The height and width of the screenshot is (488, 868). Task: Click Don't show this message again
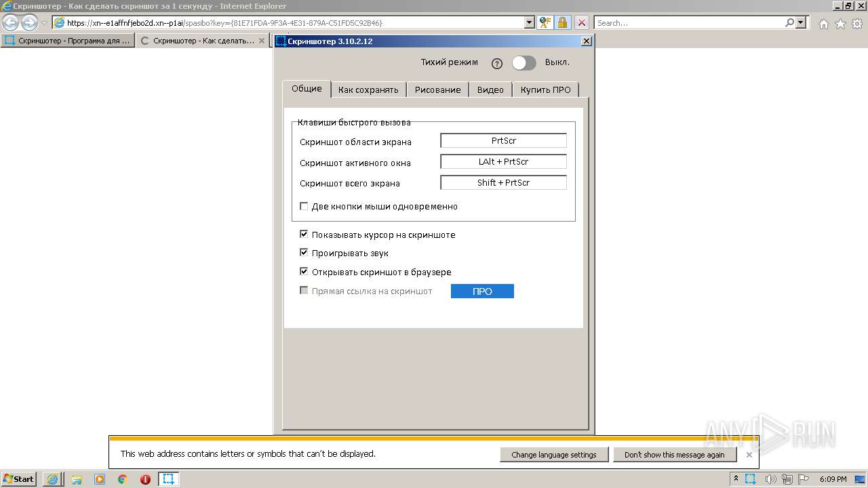pos(674,455)
